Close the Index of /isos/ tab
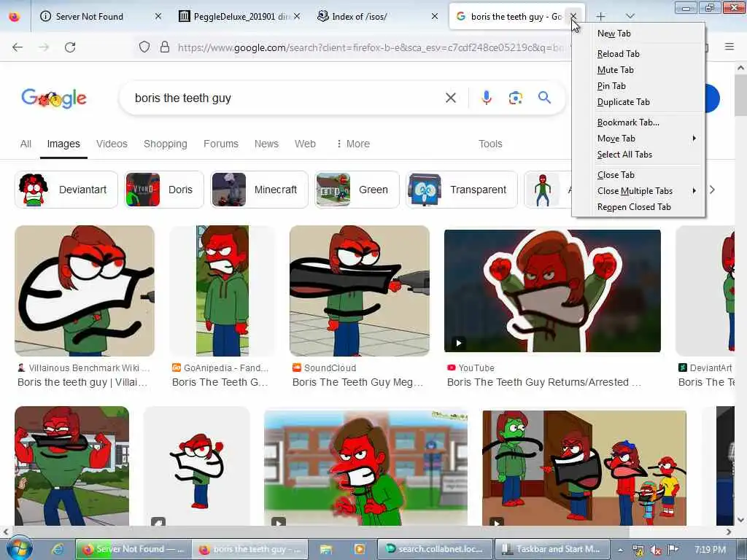The image size is (747, 560). 435,16
